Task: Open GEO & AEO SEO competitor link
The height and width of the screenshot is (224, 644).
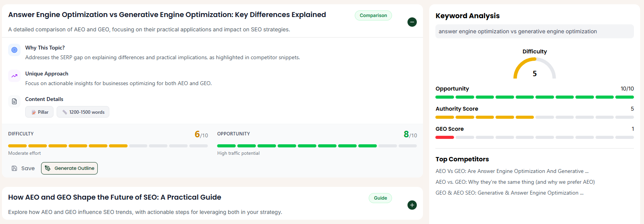Action: (x=509, y=193)
